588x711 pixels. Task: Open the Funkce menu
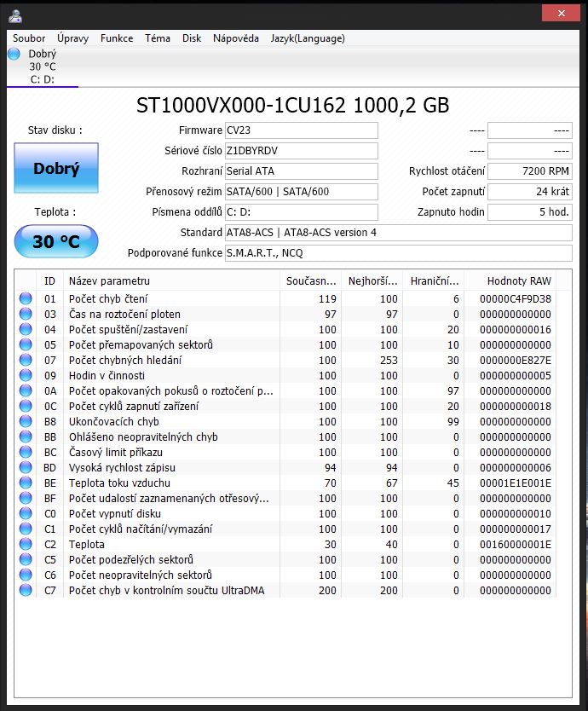[117, 38]
